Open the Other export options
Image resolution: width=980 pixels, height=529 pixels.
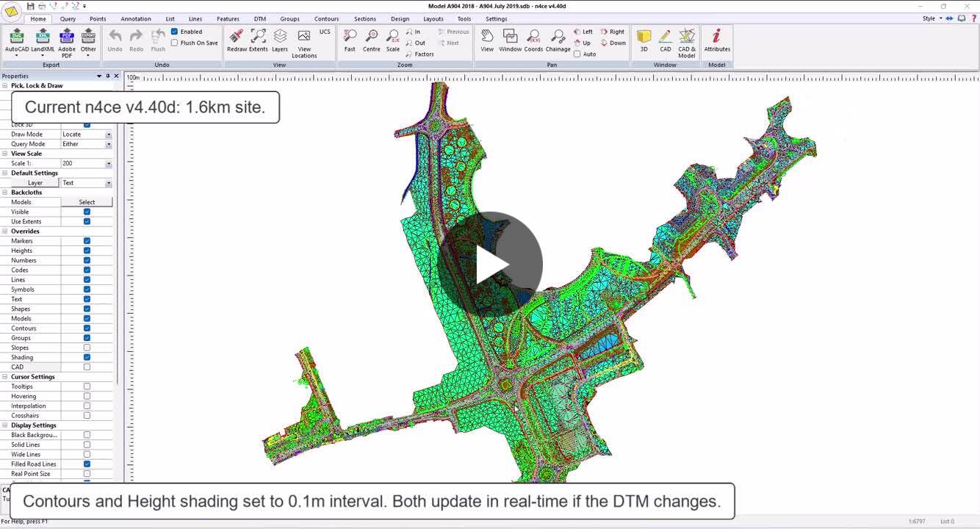pos(88,41)
